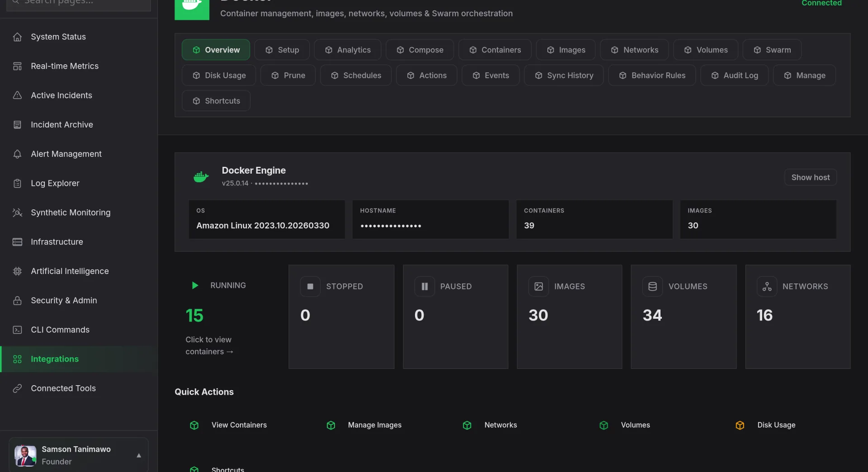The height and width of the screenshot is (472, 868).
Task: Switch to the Compose tab
Action: (420, 50)
